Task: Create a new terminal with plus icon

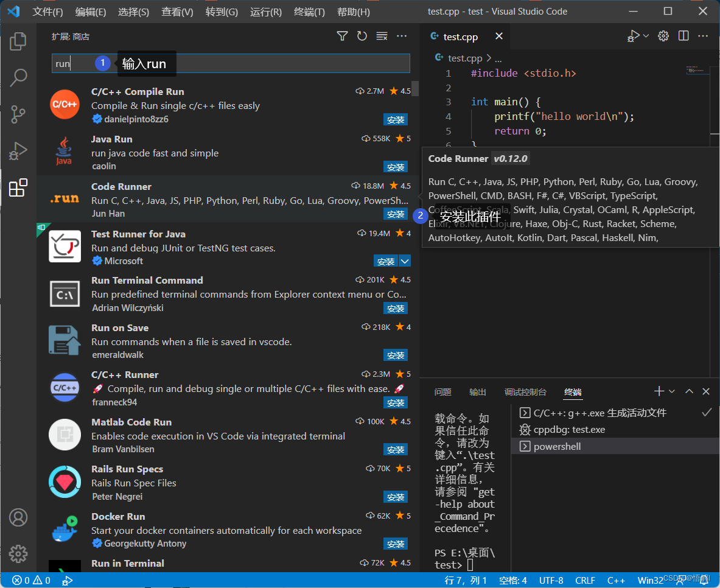Action: (659, 391)
